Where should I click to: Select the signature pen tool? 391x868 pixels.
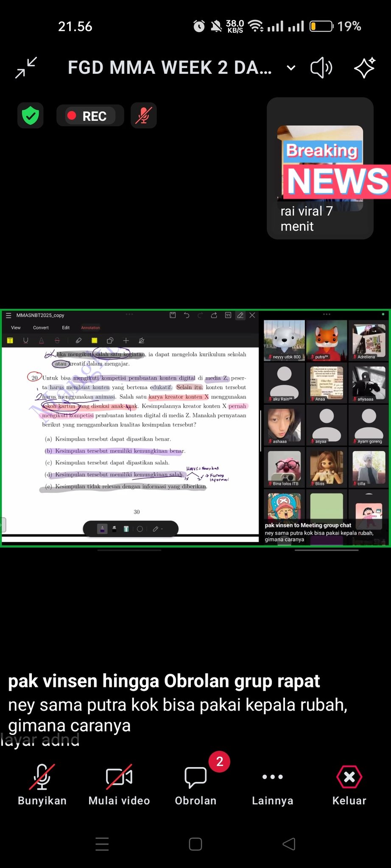pos(142,340)
